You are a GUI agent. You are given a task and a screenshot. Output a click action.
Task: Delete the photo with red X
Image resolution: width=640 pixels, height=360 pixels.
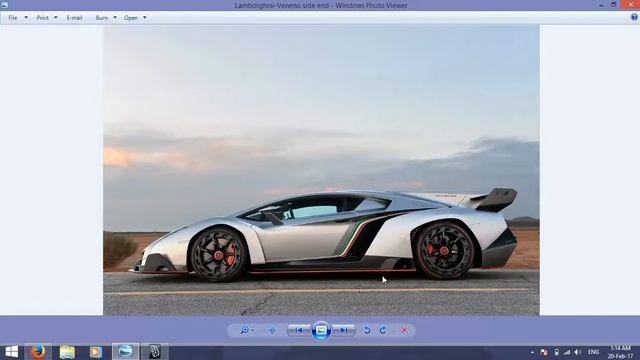[404, 330]
